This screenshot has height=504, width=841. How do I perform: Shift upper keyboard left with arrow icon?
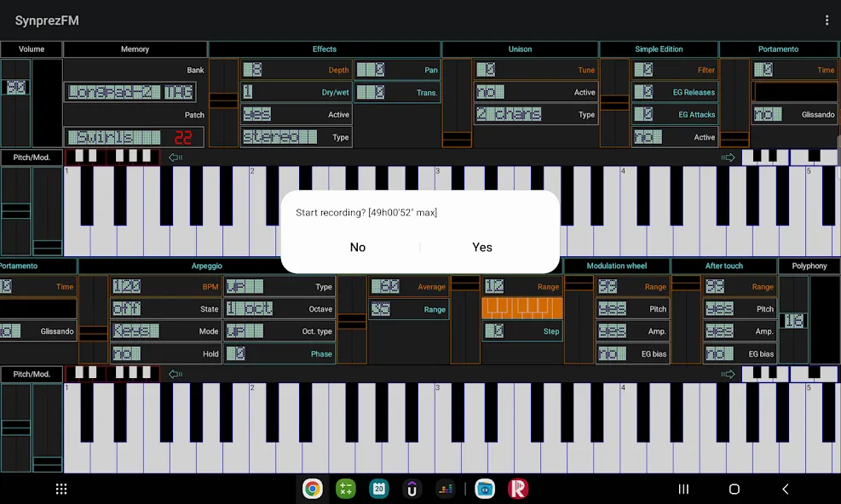[x=176, y=157]
